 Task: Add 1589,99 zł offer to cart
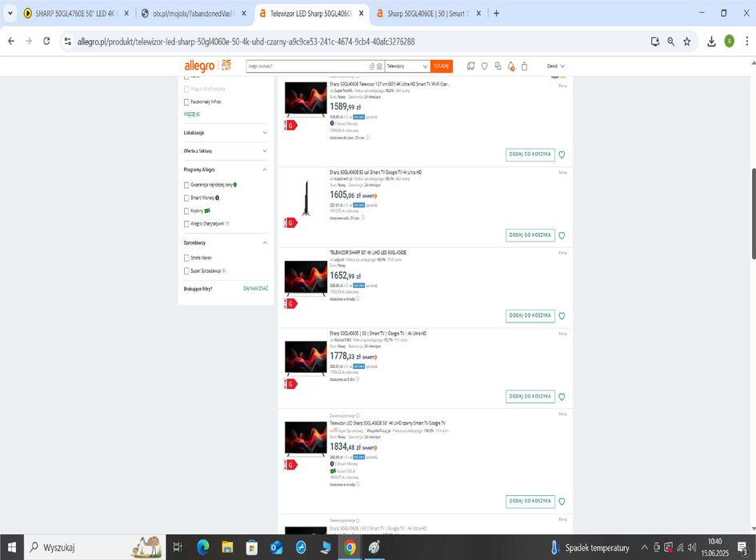point(530,154)
